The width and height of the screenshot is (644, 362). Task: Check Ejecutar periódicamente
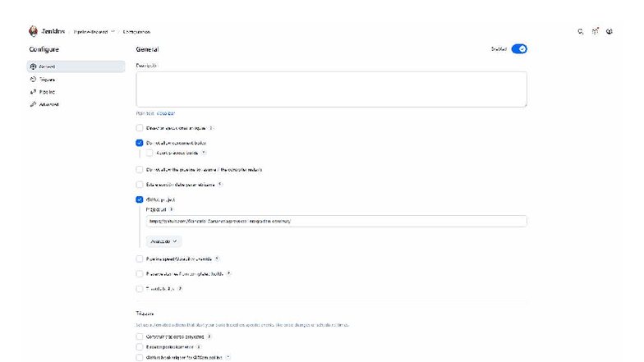140,347
